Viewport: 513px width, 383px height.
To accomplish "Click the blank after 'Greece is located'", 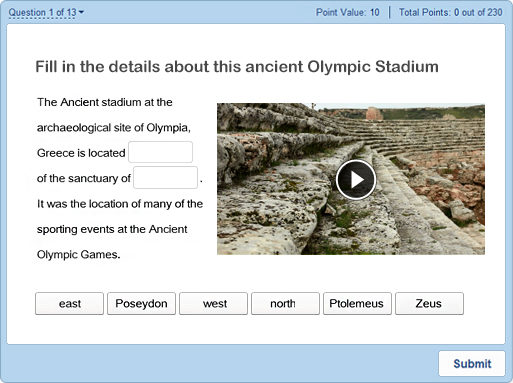I will pos(160,152).
